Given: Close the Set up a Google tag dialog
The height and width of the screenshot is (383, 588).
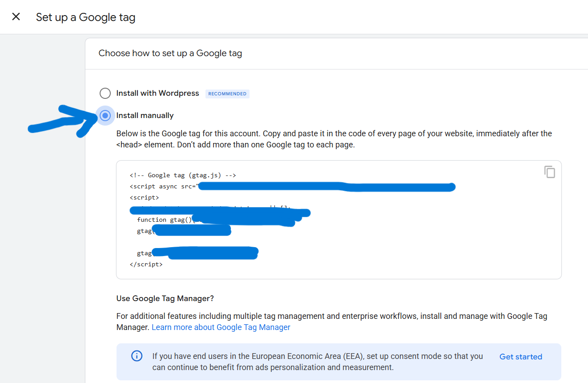Looking at the screenshot, I should (16, 17).
